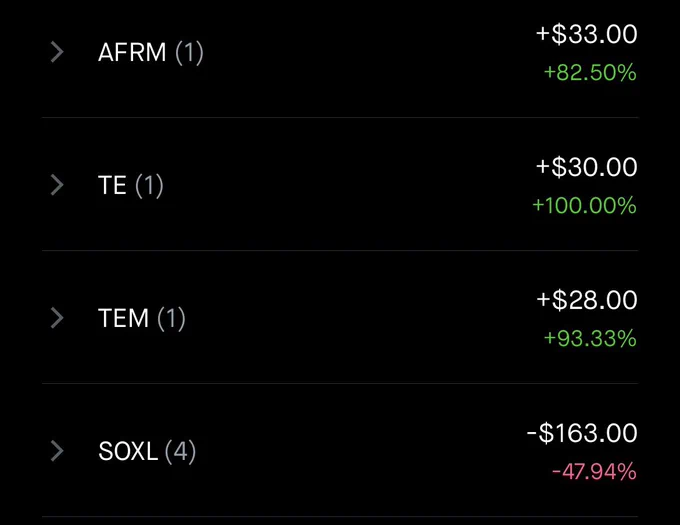The height and width of the screenshot is (525, 680).
Task: Tap the TEM position count (1)
Action: pyautogui.click(x=171, y=319)
